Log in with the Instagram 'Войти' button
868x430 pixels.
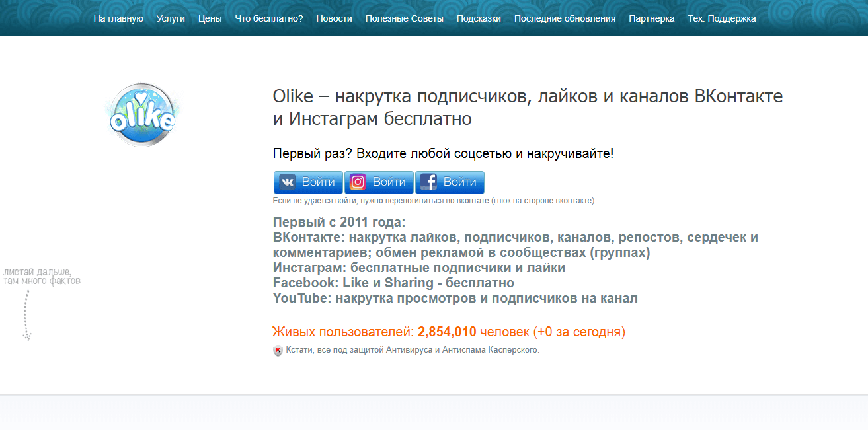[379, 182]
